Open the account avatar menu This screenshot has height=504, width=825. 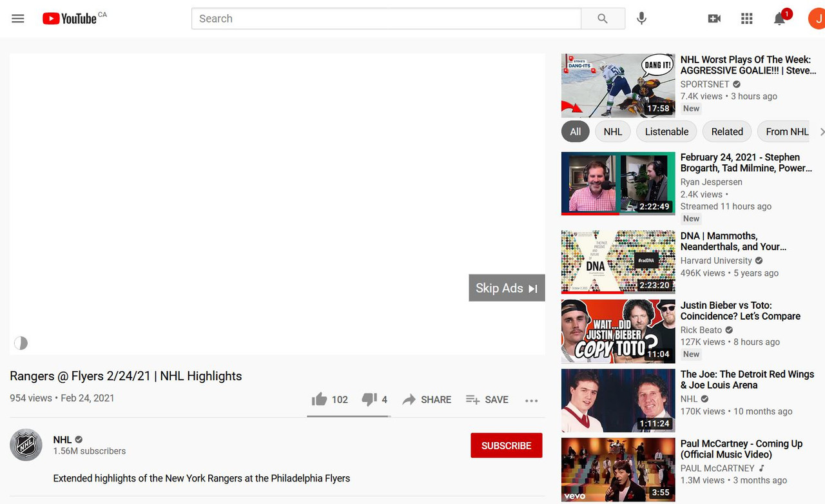coord(817,19)
